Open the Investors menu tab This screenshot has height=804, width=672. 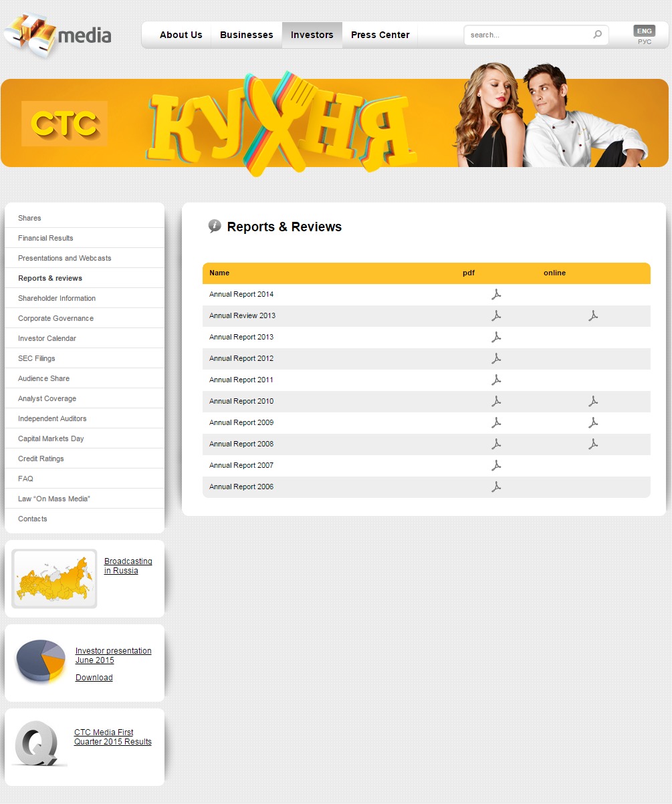coord(312,35)
